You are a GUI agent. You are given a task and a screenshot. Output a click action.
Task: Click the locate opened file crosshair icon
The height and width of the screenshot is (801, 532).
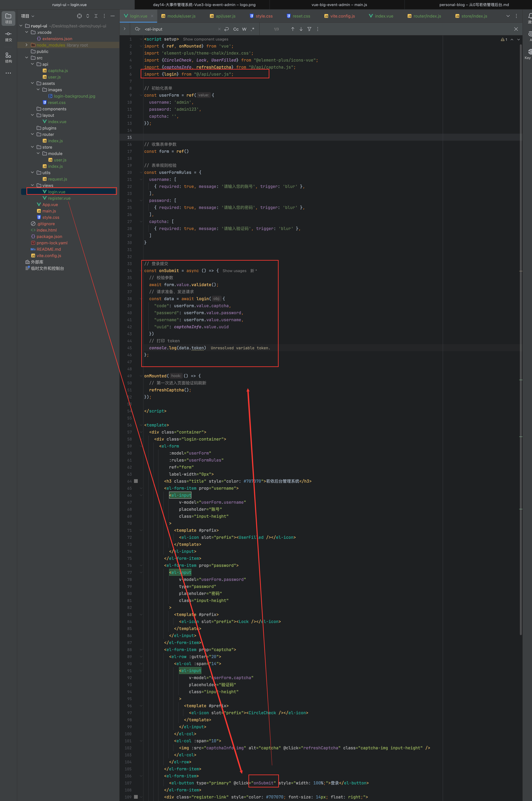click(x=79, y=16)
